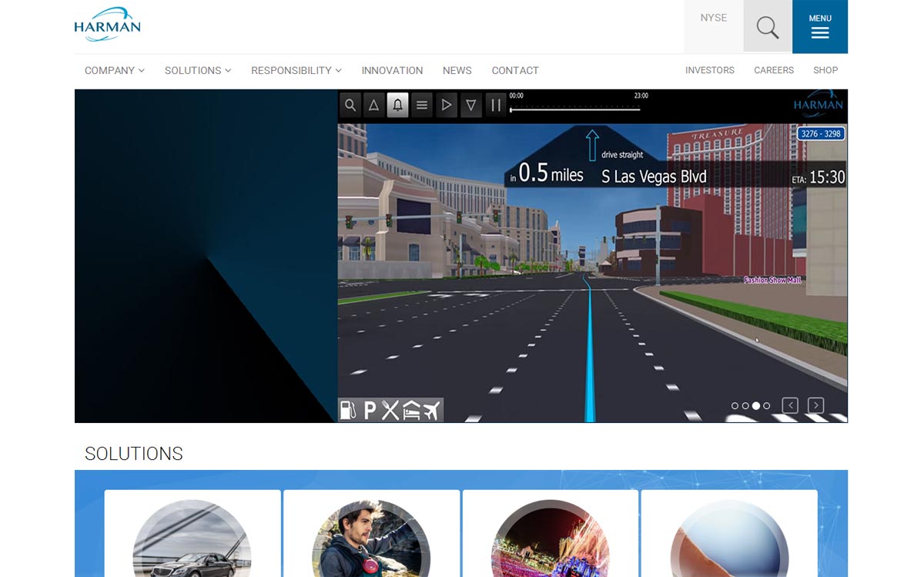Screen dimensions: 924x577
Task: Open the blue MENU hamburger button
Action: (820, 27)
